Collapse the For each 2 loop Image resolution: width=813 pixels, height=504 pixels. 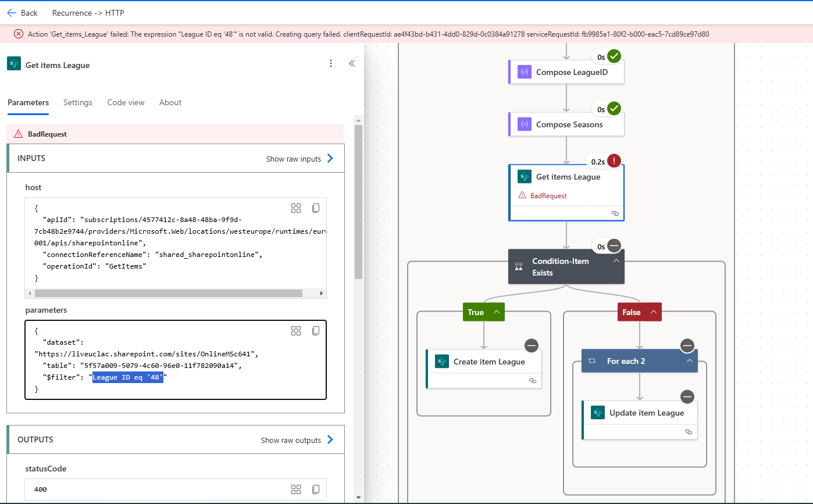tap(690, 361)
